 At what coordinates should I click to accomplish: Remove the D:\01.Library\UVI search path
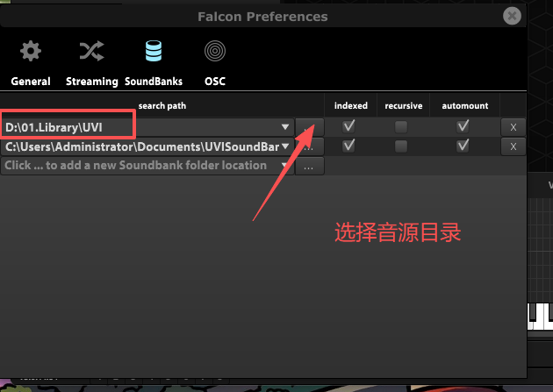tap(513, 127)
